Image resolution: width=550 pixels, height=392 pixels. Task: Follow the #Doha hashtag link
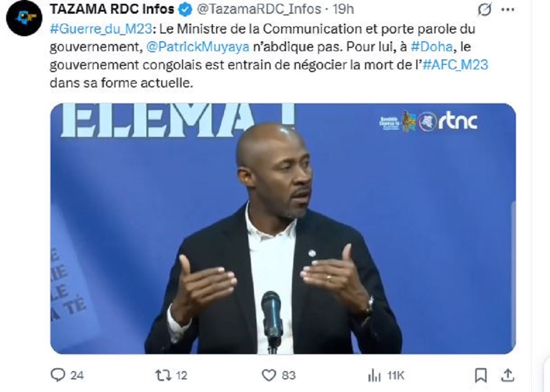pos(432,47)
